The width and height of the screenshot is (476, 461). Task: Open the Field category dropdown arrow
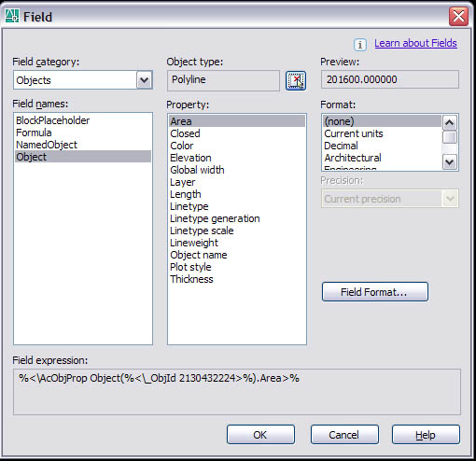click(144, 80)
